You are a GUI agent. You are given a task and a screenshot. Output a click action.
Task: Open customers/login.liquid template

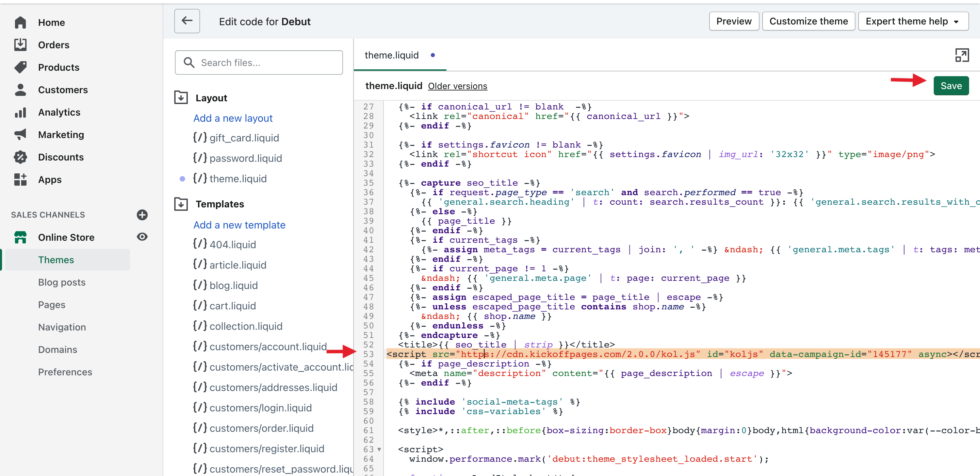[x=252, y=408]
